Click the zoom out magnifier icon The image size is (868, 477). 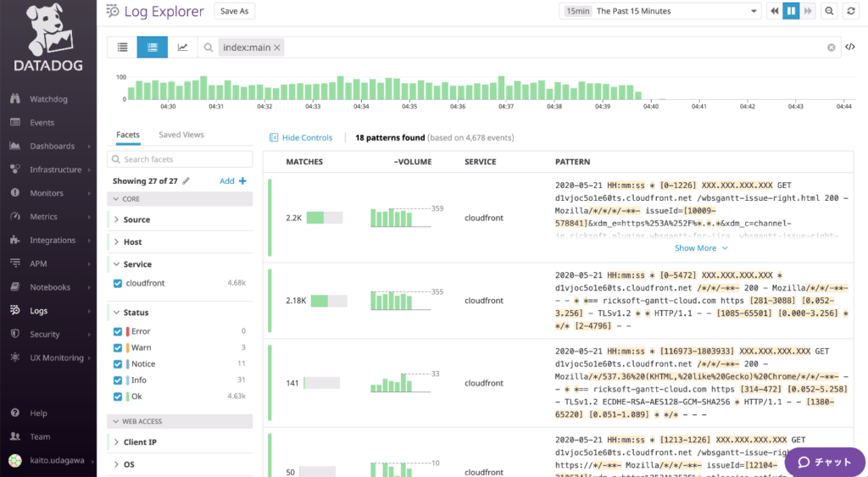829,11
